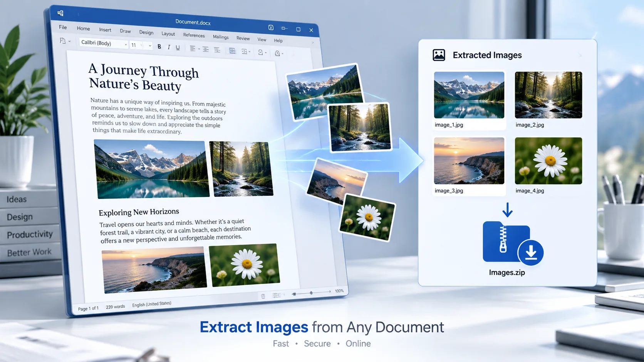Viewport: 644px width, 362px height.
Task: Click the third alignment icon in the toolbar
Action: coord(217,50)
